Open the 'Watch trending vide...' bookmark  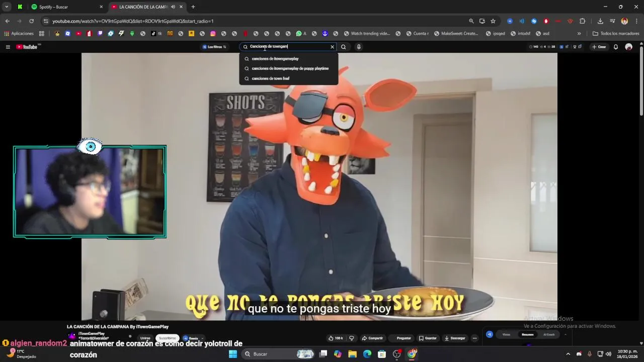(367, 34)
